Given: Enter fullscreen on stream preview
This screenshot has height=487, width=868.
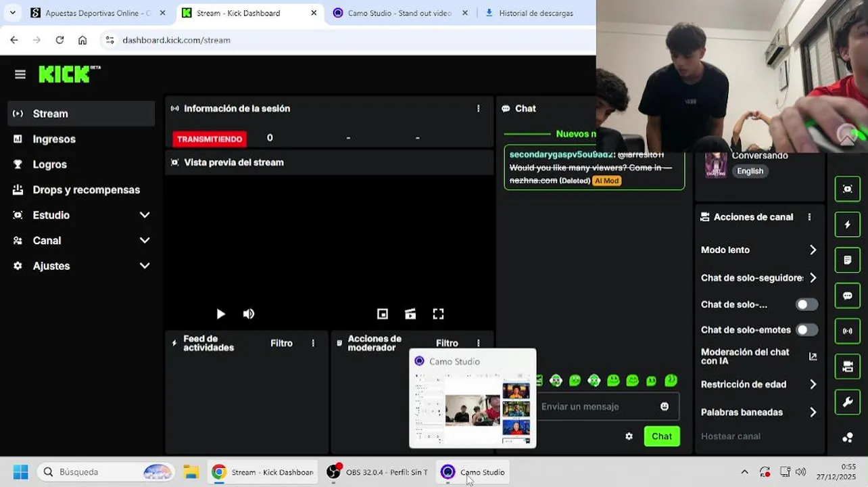Looking at the screenshot, I should [438, 314].
